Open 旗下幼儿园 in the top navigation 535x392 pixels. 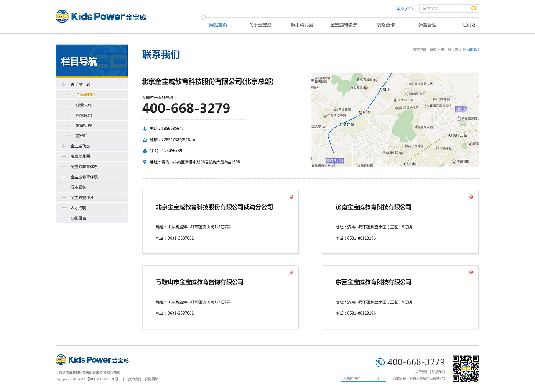tap(302, 25)
